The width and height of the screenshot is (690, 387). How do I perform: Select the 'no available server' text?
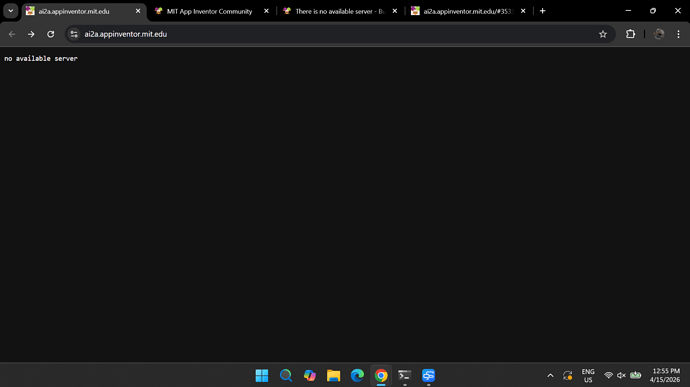coord(41,59)
